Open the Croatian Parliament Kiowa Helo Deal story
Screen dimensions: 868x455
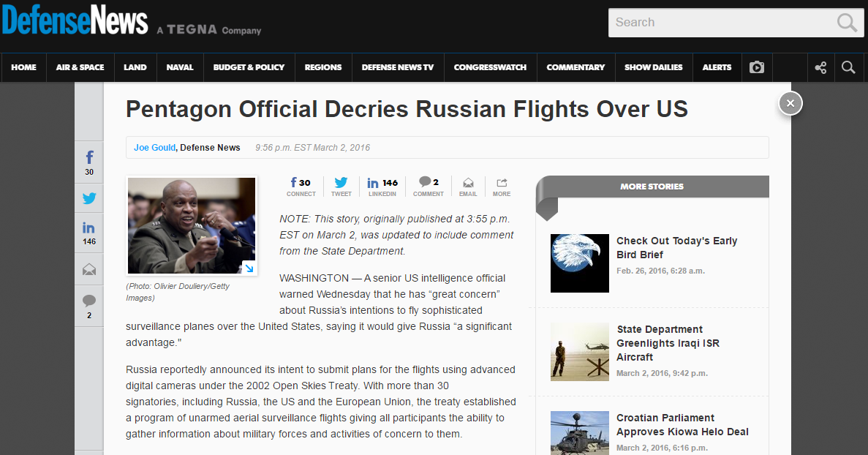[682, 424]
